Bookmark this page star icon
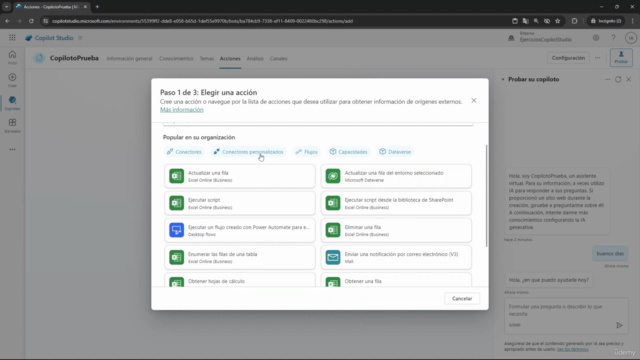 point(558,21)
